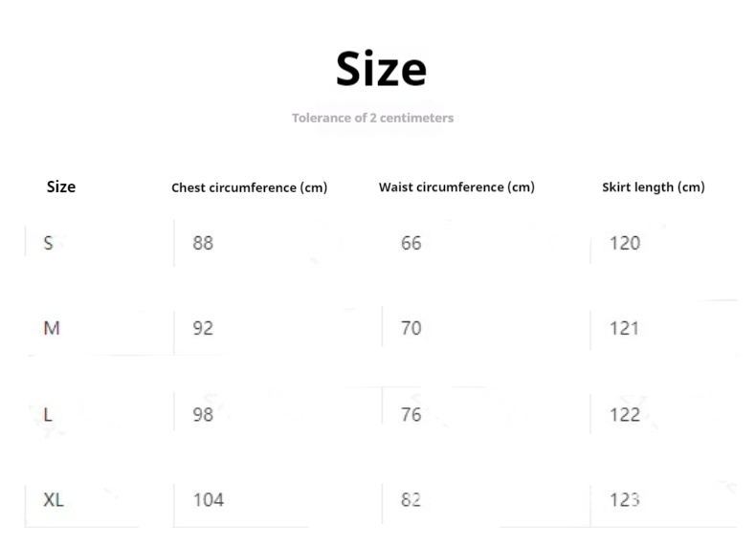
Task: Click chest value 98 in L row
Action: pos(203,414)
